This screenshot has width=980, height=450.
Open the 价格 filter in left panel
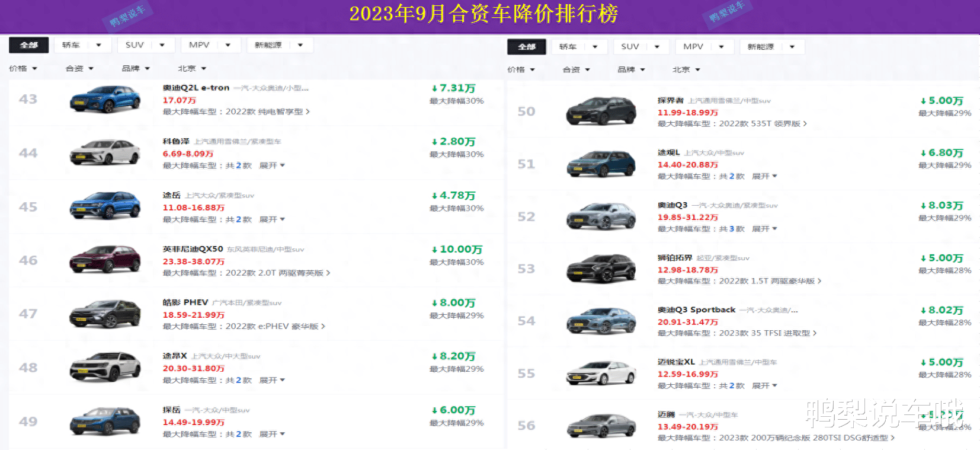click(23, 69)
